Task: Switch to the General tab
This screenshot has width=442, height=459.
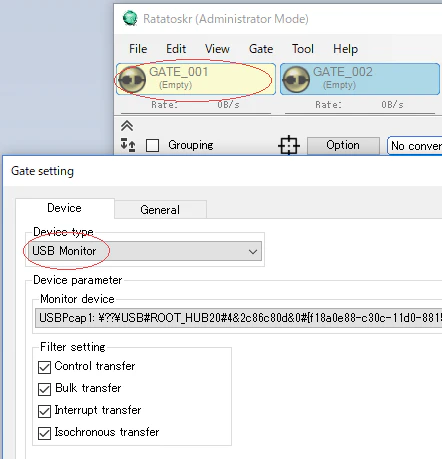Action: point(160,210)
